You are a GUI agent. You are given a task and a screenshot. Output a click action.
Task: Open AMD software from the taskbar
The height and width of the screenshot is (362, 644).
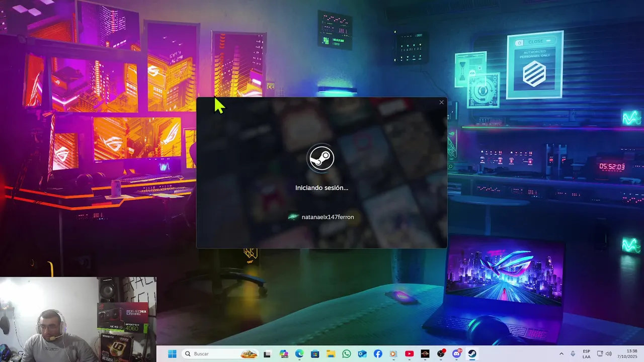tap(425, 354)
